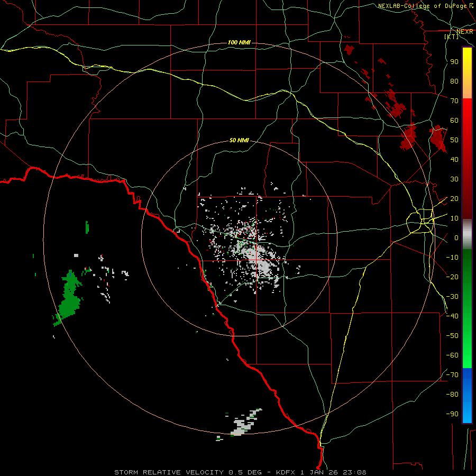This screenshot has height=476, width=476.
Task: Click the -70 value on velocity scale
Action: click(x=452, y=375)
